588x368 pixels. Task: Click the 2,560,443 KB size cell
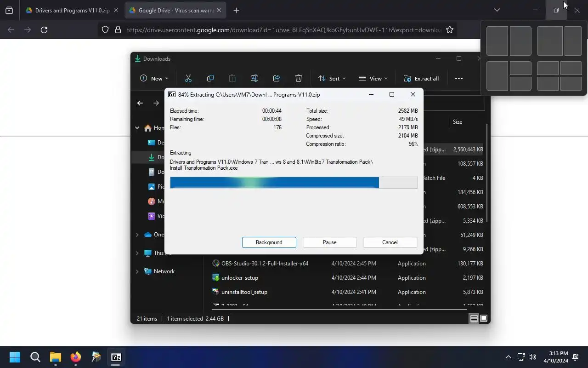tap(468, 149)
